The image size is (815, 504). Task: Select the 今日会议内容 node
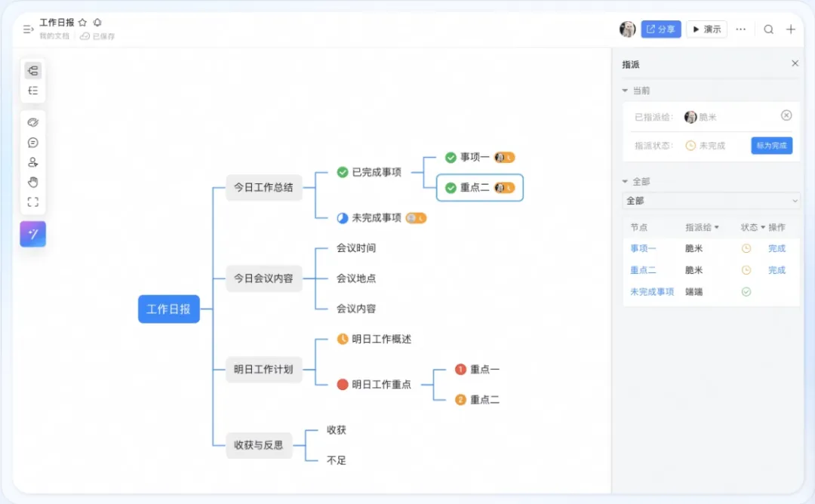coord(263,278)
